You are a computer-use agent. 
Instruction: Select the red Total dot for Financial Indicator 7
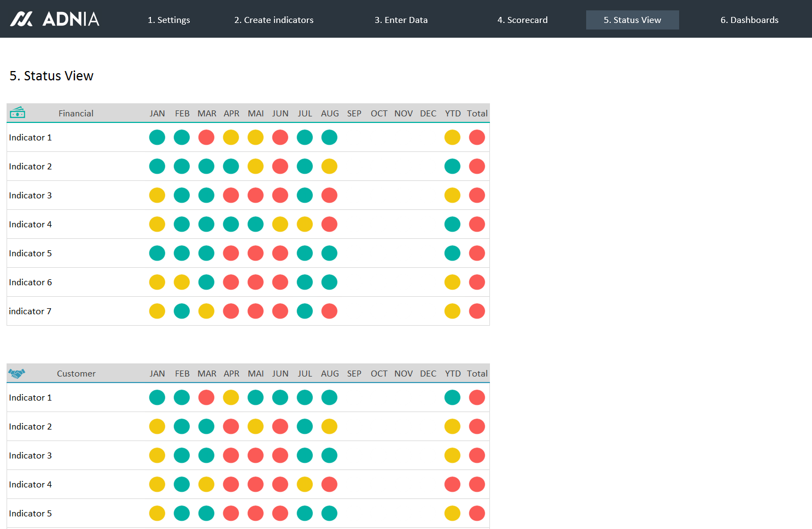click(x=477, y=311)
